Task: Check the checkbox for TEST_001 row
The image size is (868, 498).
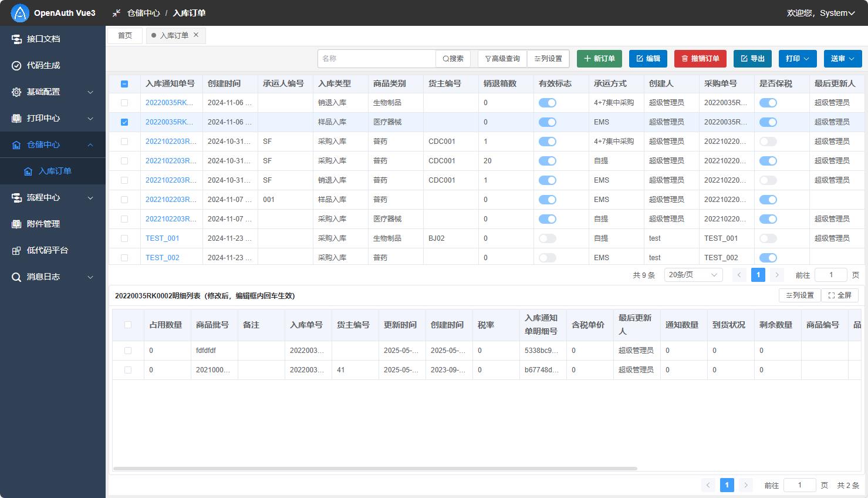Action: tap(124, 238)
